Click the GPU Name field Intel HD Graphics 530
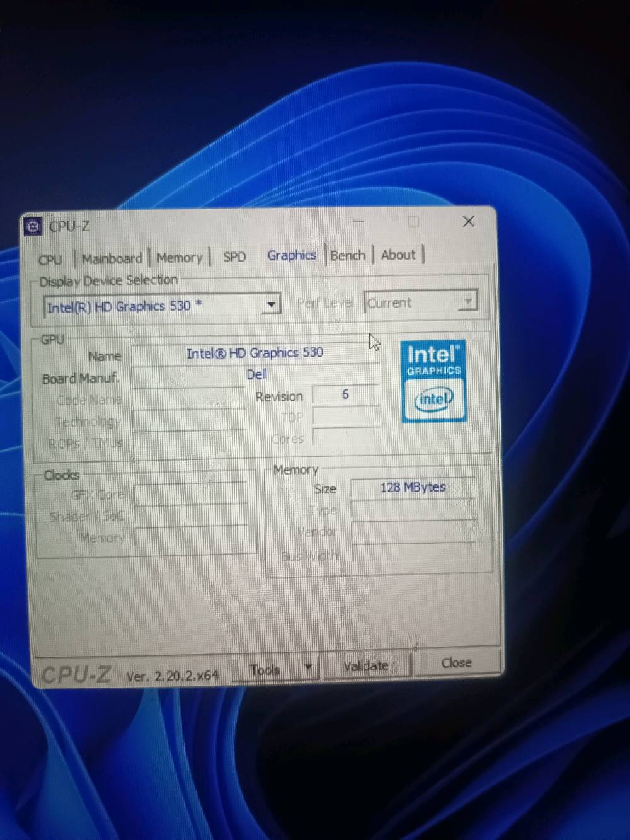The height and width of the screenshot is (840, 630). 255,353
